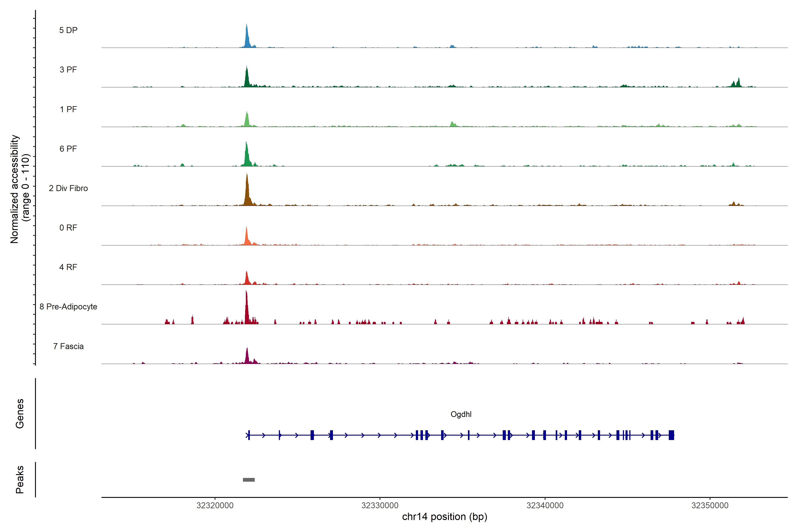Click the 8 Pre-Adipocyte track label
This screenshot has height=532, width=798.
tap(68, 307)
